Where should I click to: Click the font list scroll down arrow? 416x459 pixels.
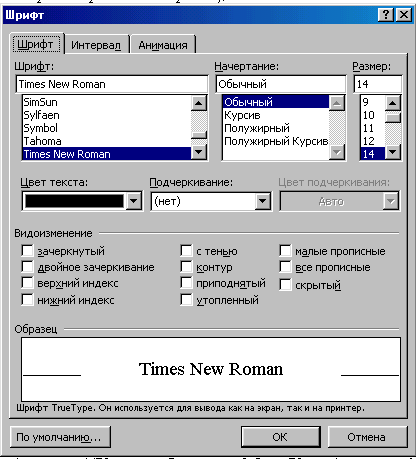[199, 152]
